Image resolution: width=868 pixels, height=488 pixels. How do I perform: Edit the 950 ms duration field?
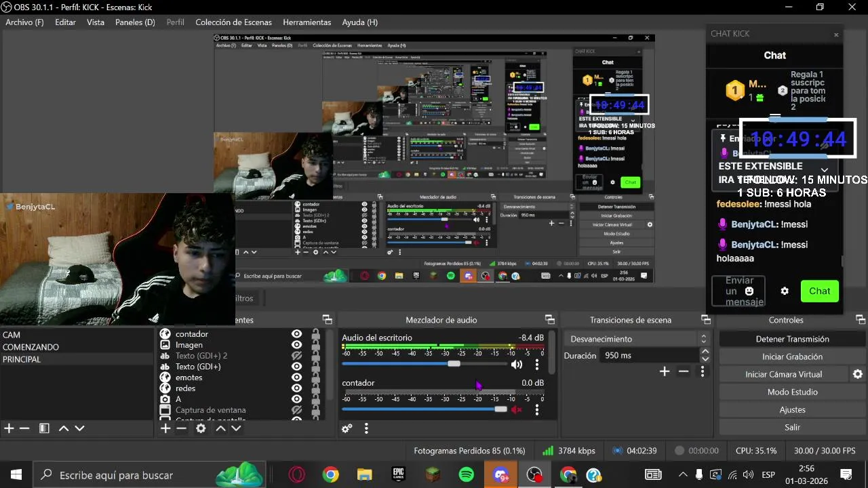pos(649,355)
